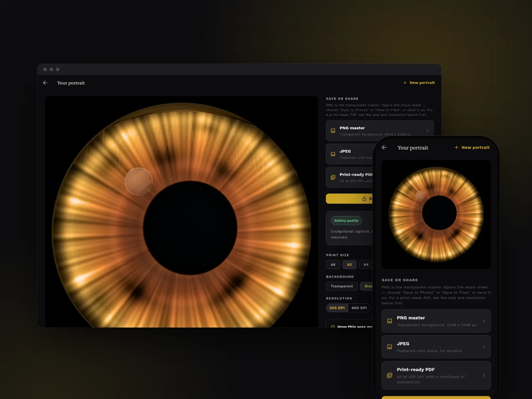Expand PNG master chevron in desktop window
532x399 pixels.
point(427,131)
